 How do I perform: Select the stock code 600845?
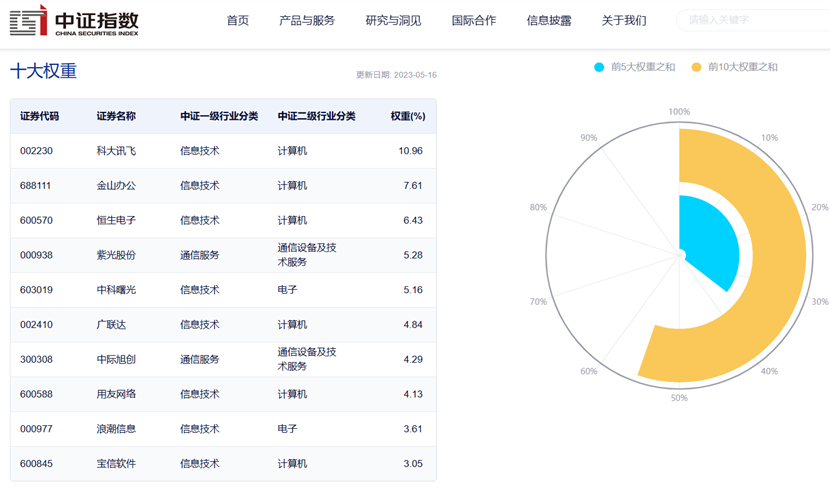pos(37,464)
